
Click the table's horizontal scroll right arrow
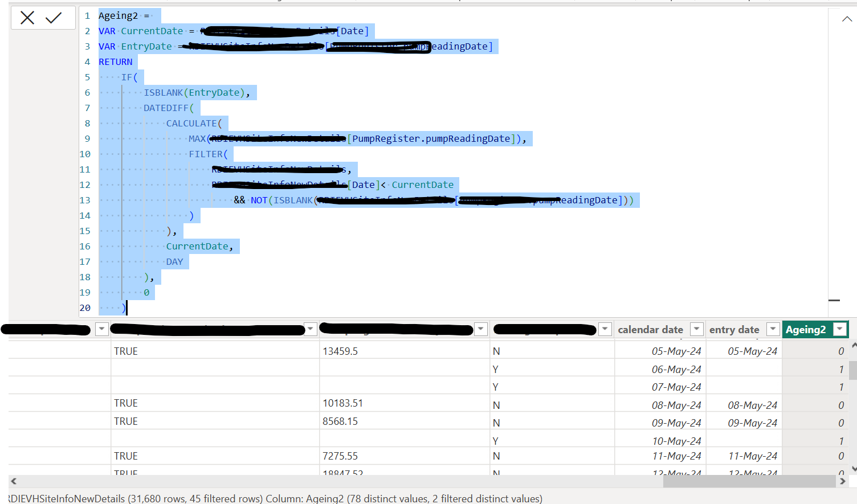(842, 481)
